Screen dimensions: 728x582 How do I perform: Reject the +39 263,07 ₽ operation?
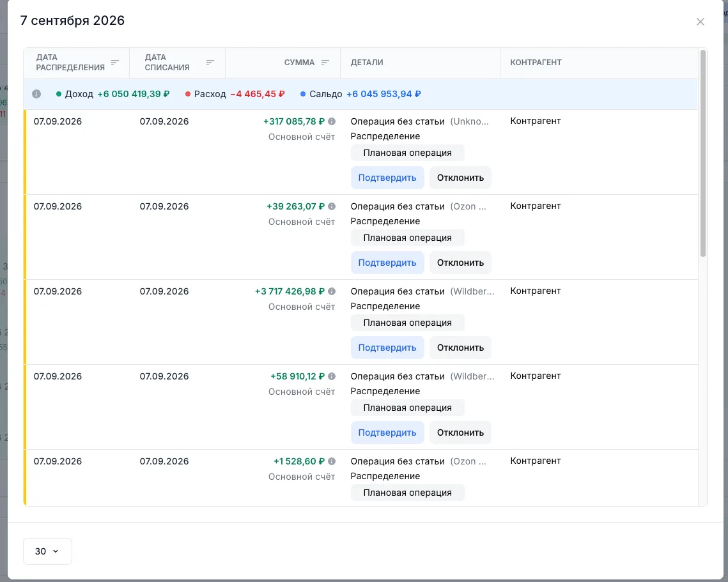click(460, 263)
